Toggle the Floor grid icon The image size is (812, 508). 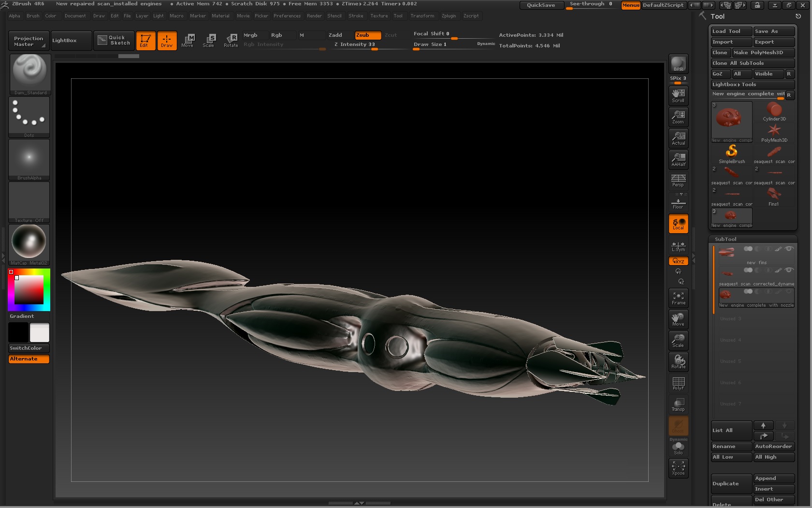coord(678,202)
